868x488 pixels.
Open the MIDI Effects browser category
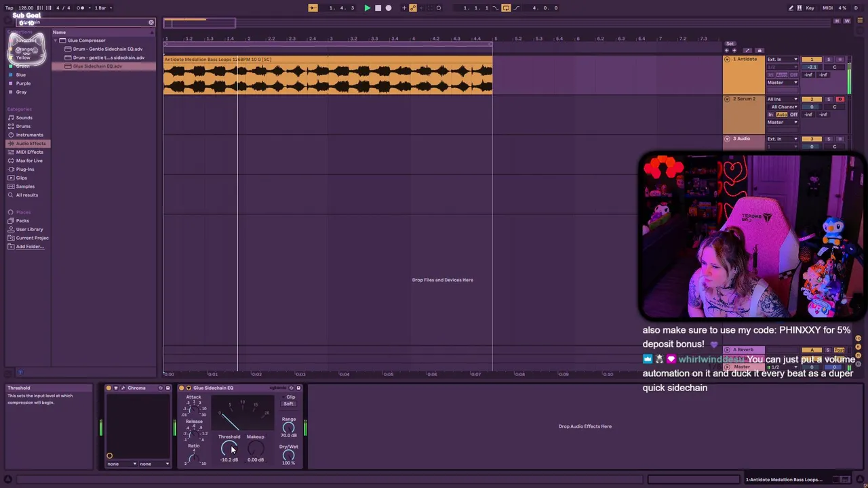coord(29,152)
